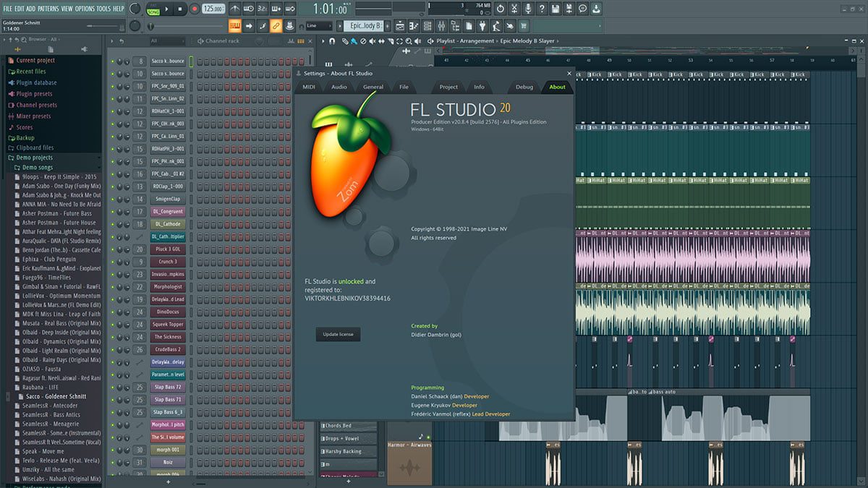868x488 pixels.
Task: Mute the Sacco k..bounce channel green LED
Action: point(112,61)
